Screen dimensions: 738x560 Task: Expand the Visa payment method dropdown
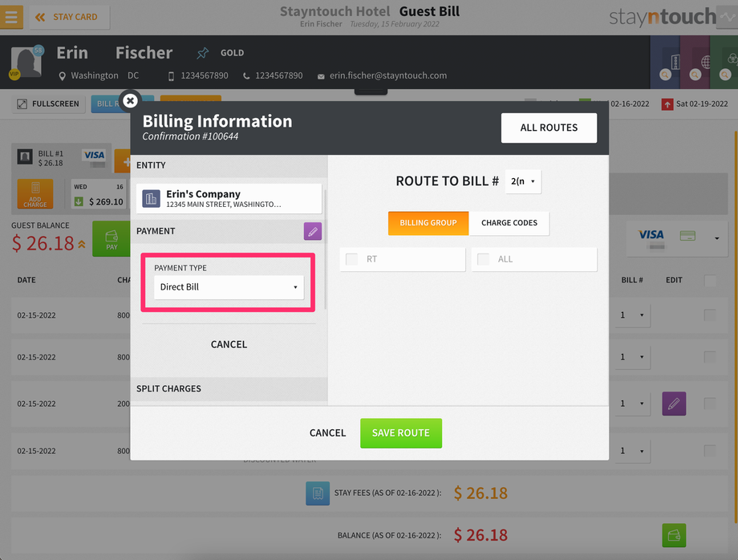pyautogui.click(x=717, y=238)
